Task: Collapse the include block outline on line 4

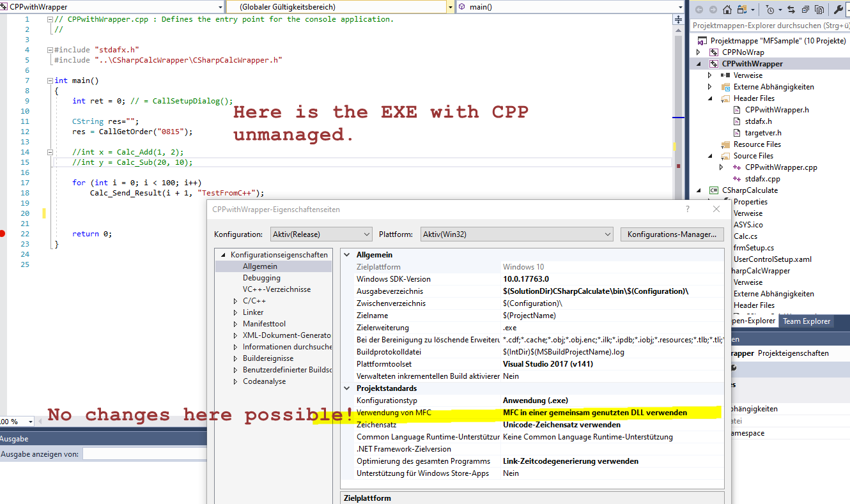Action: pos(50,49)
